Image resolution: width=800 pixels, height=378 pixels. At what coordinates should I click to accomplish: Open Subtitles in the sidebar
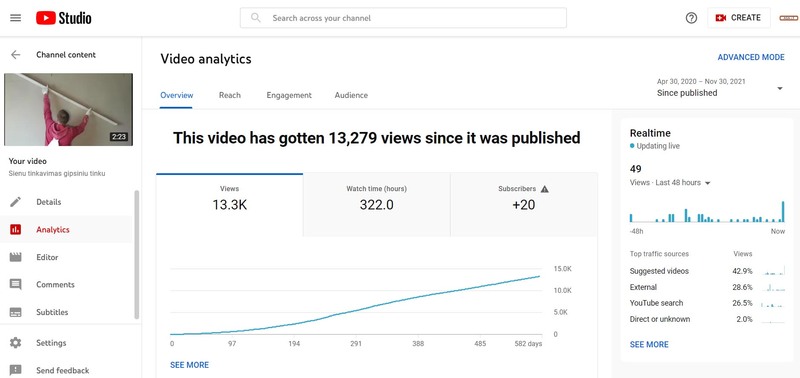(x=66, y=312)
